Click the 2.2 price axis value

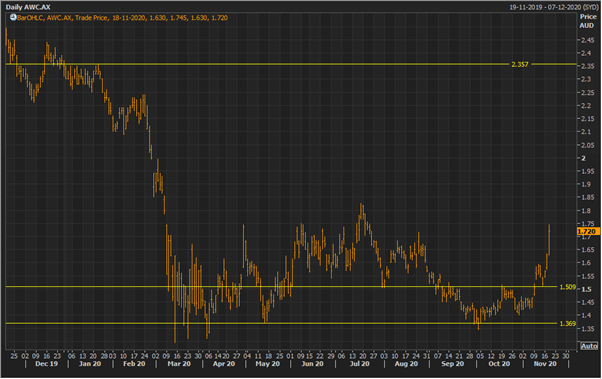pyautogui.click(x=586, y=106)
